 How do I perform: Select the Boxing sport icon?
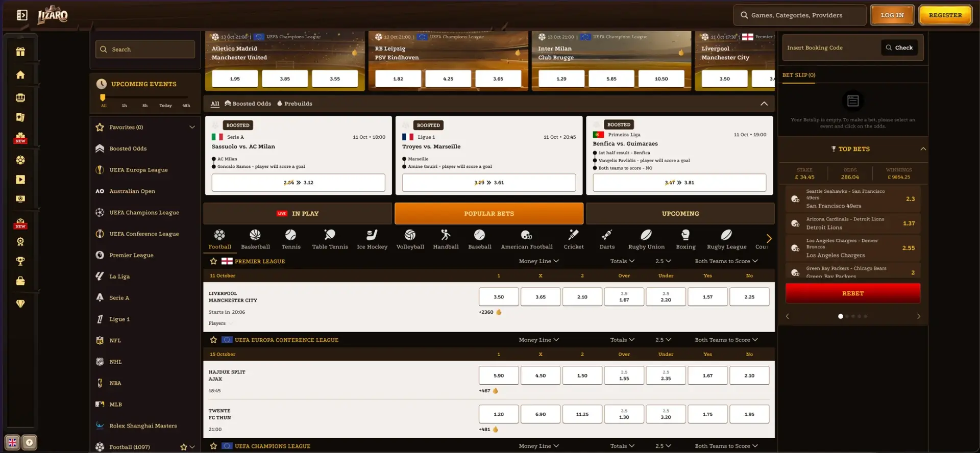[x=685, y=239]
